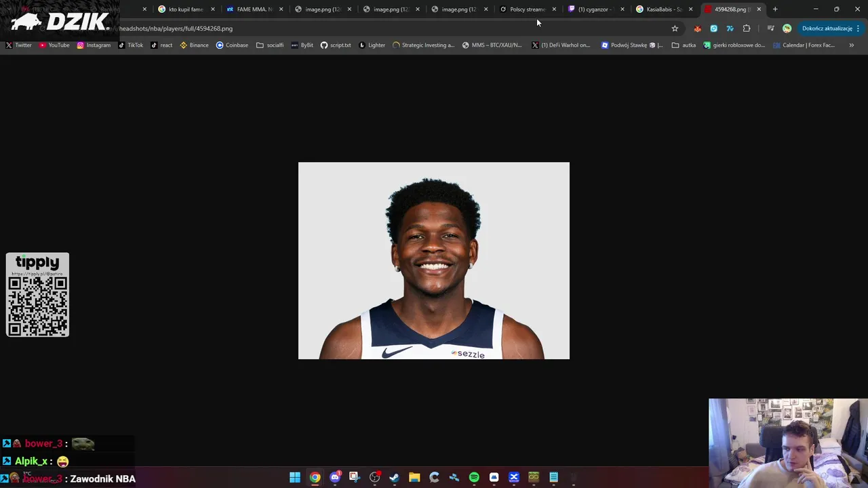Open a new tab with plus button
Image resolution: width=868 pixels, height=488 pixels.
(775, 9)
